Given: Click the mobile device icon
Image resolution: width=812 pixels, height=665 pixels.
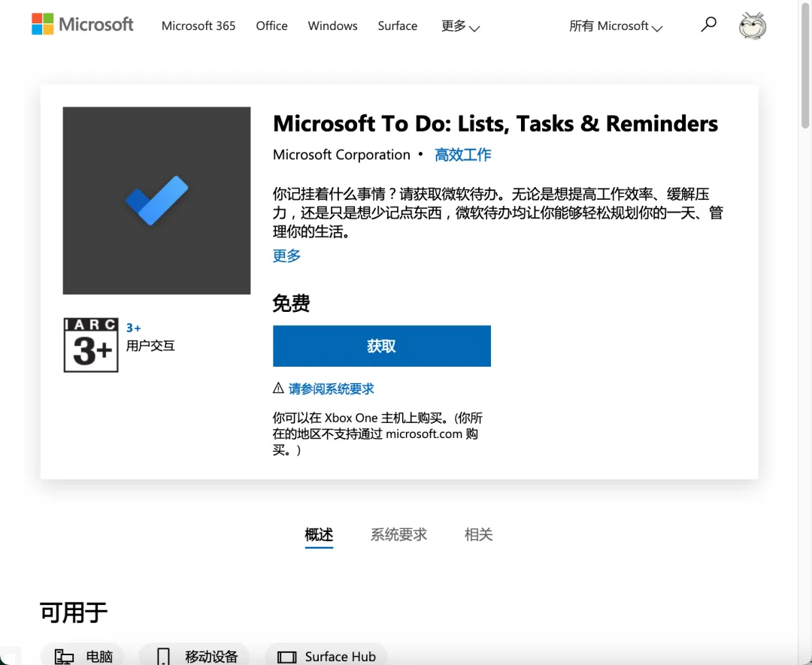Looking at the screenshot, I should tap(163, 657).
